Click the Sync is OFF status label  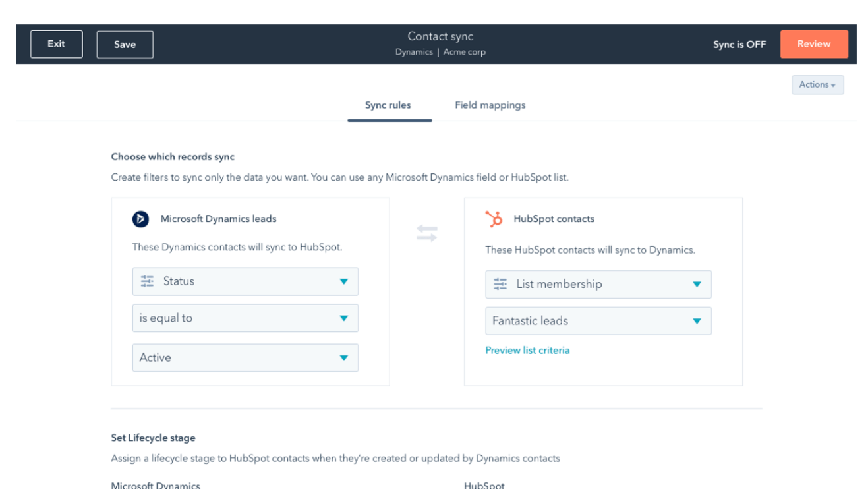click(x=739, y=45)
